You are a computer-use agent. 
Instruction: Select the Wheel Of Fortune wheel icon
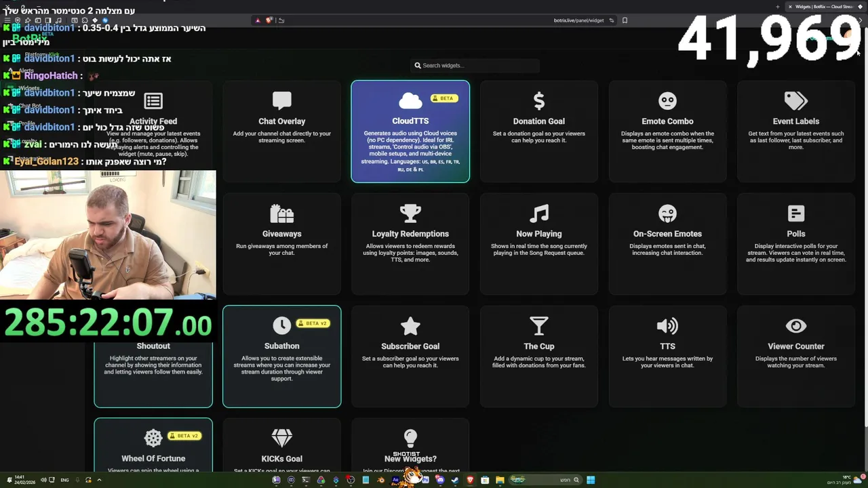(x=153, y=438)
